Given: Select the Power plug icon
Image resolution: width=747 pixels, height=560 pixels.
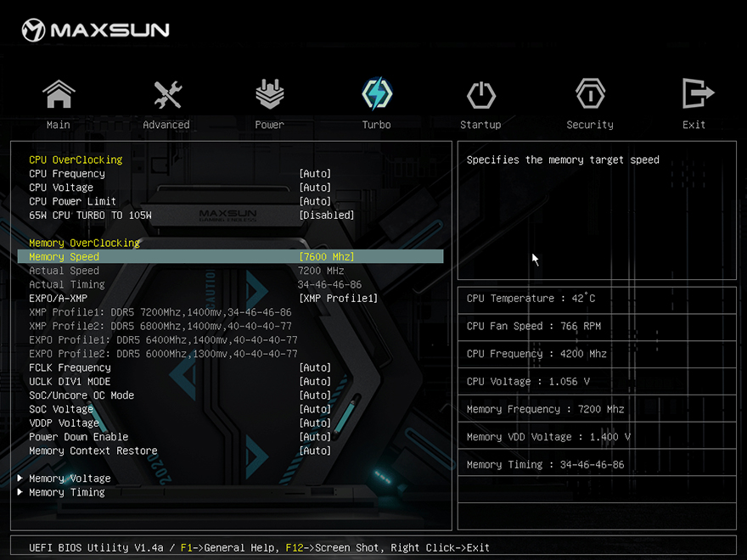Looking at the screenshot, I should 270,94.
